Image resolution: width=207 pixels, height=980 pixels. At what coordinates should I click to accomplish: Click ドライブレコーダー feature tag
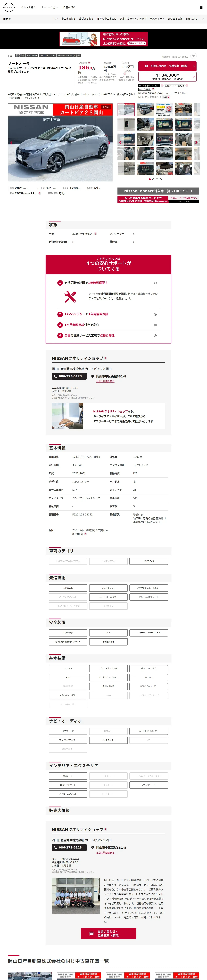point(149,686)
